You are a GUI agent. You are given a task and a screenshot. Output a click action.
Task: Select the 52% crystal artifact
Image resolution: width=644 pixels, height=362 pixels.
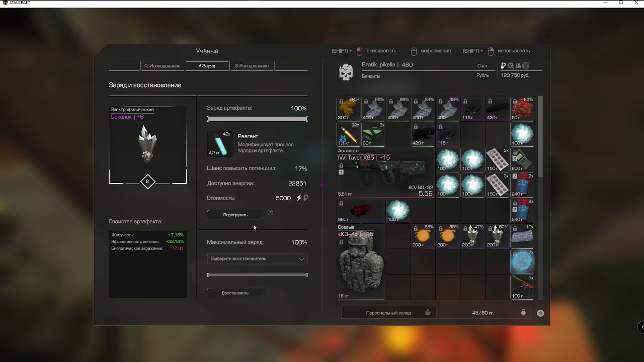click(x=497, y=236)
